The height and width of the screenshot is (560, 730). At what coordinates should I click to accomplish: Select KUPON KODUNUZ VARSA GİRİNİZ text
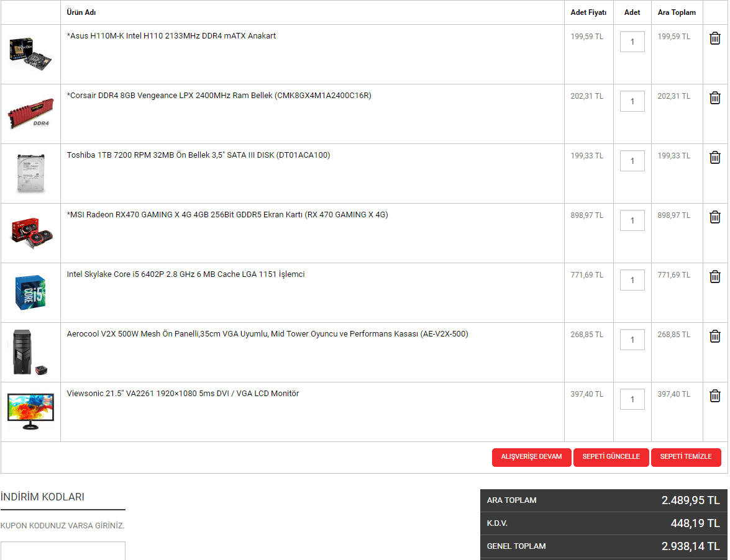pos(62,526)
